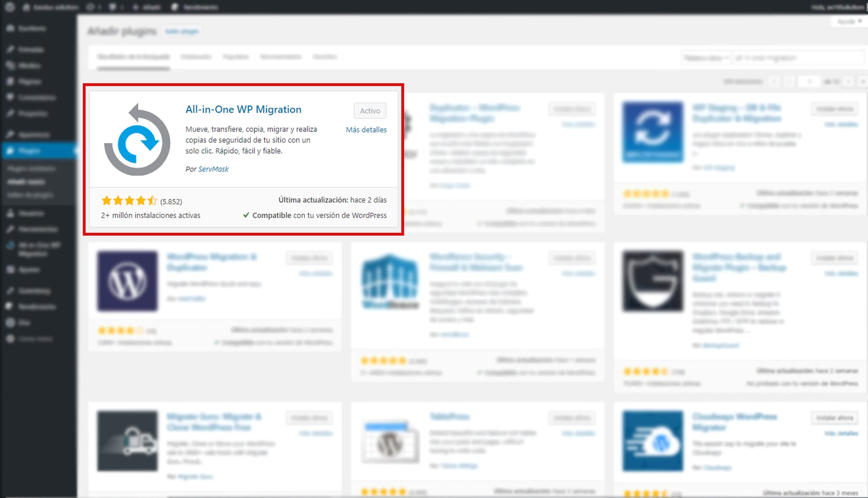Screen dimensions: 868x498
Task: Click the All-in-One WP Migration title link
Action: (243, 110)
